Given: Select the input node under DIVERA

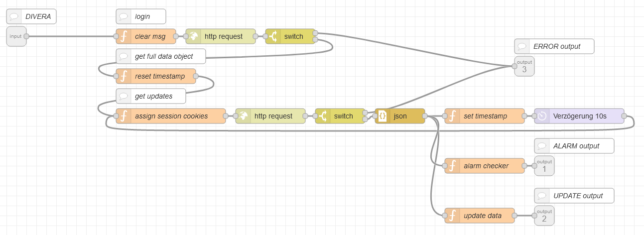Looking at the screenshot, I should 16,36.
